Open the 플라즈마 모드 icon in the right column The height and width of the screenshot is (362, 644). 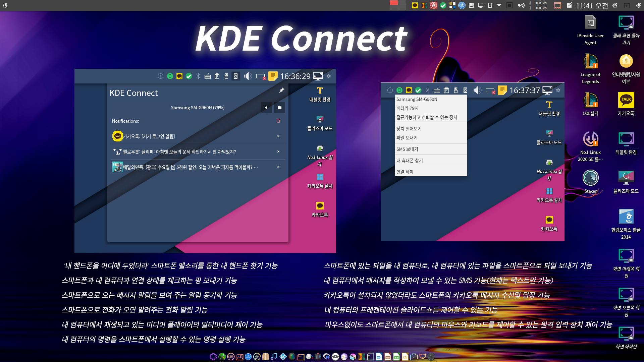[626, 182]
